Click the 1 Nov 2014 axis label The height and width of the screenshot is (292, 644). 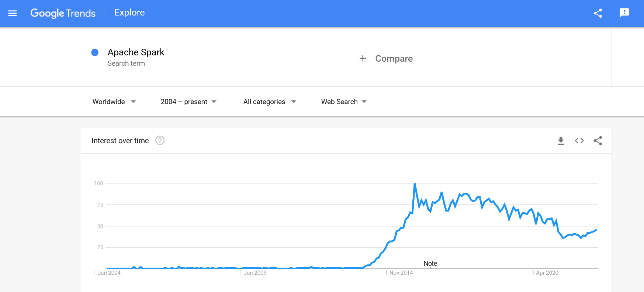(399, 273)
